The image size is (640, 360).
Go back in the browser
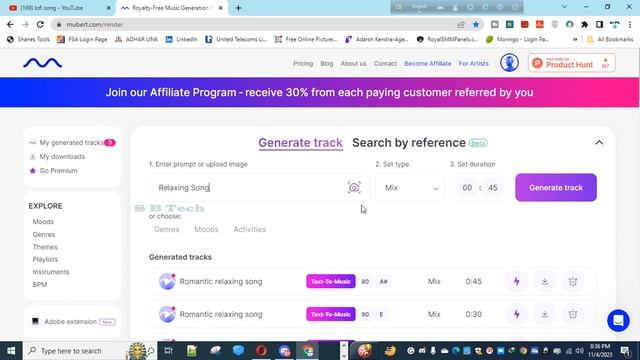click(x=10, y=24)
